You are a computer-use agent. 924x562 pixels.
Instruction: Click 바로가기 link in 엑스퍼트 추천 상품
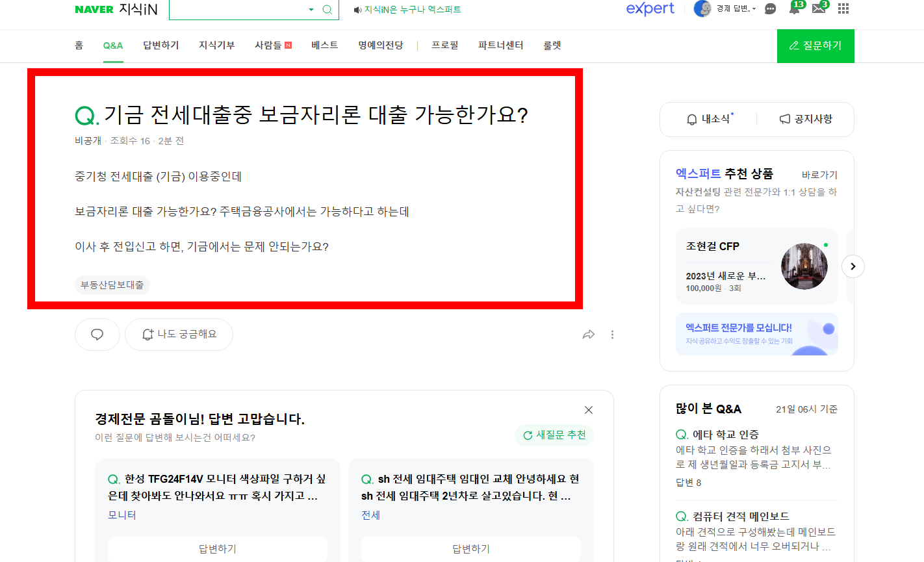click(819, 175)
